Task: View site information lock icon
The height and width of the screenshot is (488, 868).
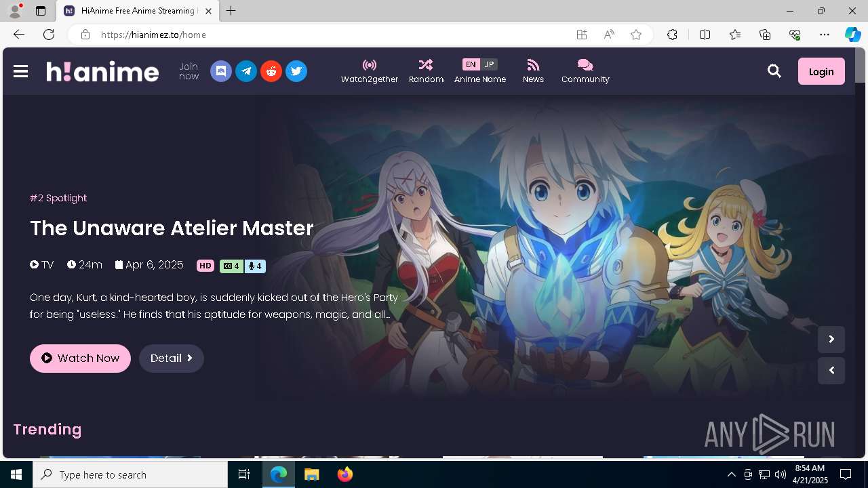Action: tap(85, 35)
